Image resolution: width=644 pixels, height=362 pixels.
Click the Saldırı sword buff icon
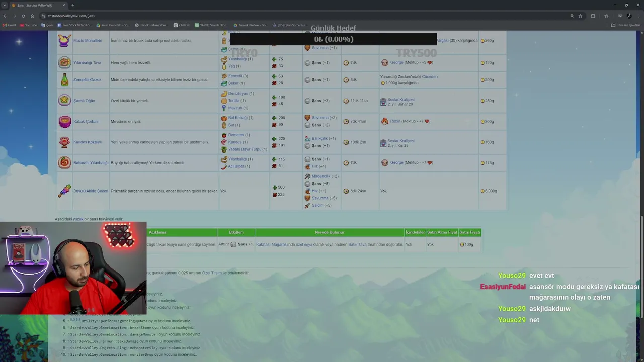(x=307, y=205)
